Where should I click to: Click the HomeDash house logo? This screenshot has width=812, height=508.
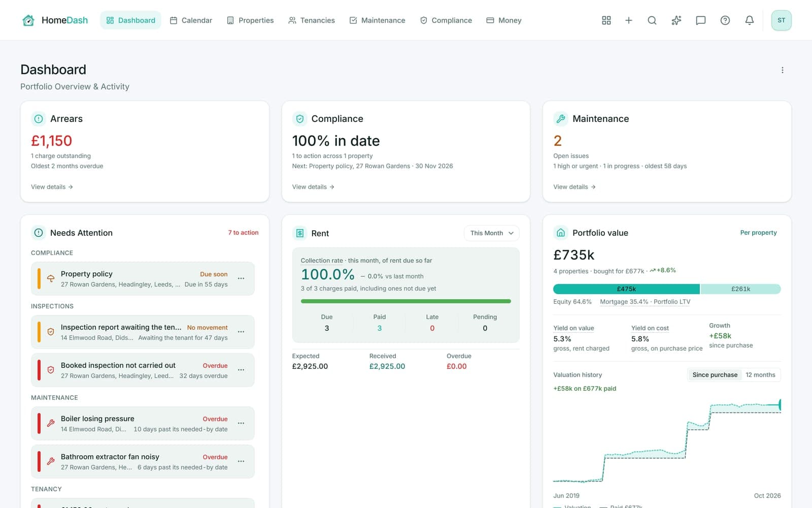pos(28,20)
